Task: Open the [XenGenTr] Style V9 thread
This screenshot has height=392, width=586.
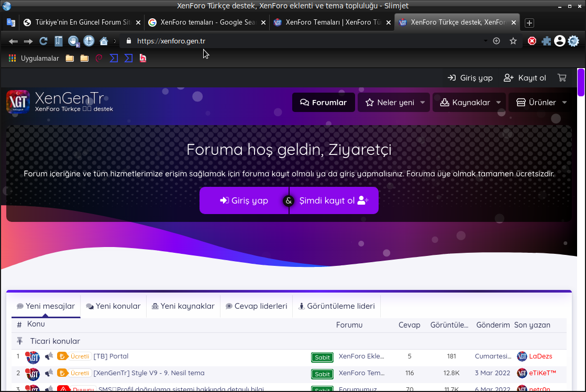Action: (149, 373)
